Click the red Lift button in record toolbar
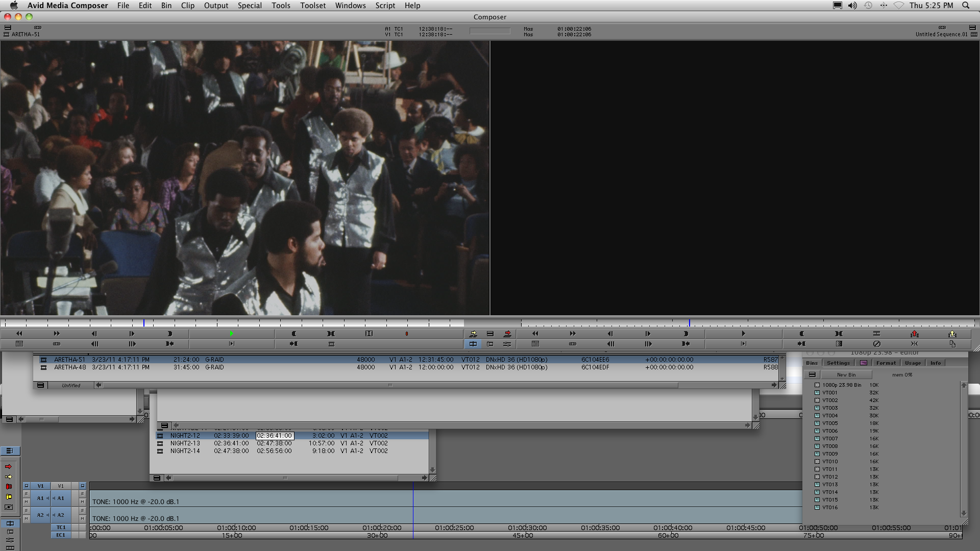The height and width of the screenshot is (551, 980). pyautogui.click(x=914, y=334)
